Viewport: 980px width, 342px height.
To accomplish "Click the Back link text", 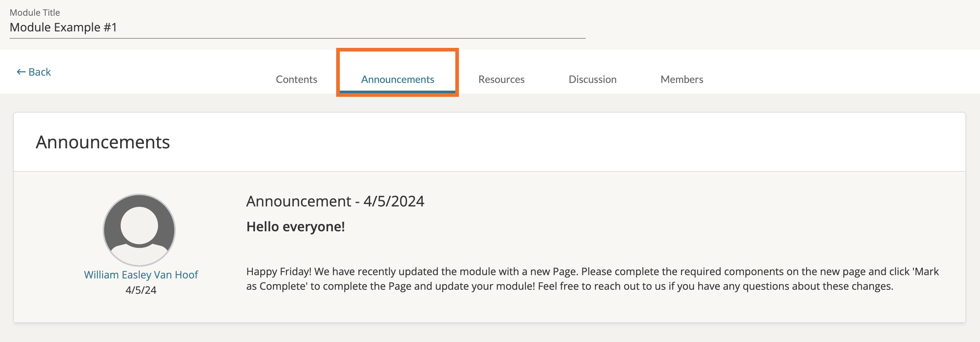I will click(x=39, y=72).
